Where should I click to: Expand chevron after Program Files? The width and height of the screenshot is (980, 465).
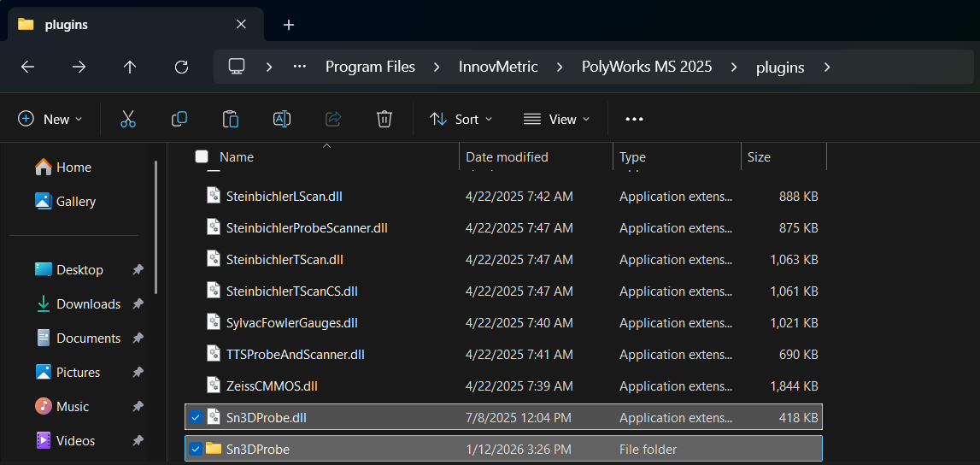pos(437,67)
